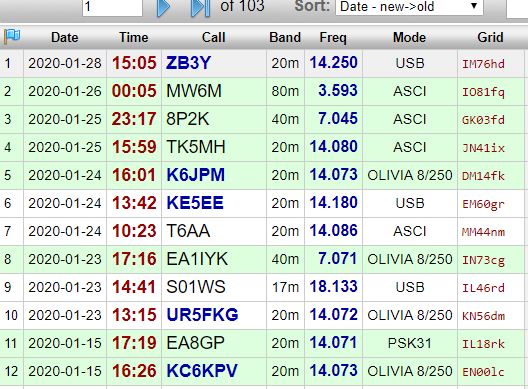This screenshot has width=528, height=389.
Task: Open callsign ZB3Y link
Action: 188,63
